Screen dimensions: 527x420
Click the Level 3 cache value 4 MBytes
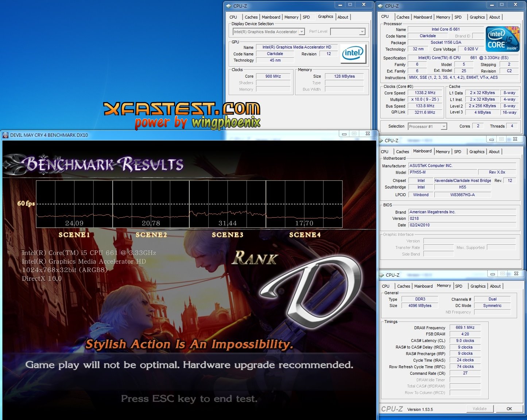(x=483, y=113)
